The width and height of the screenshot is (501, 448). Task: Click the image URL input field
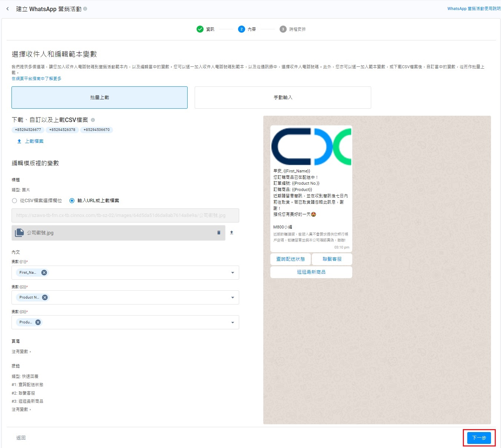click(125, 215)
